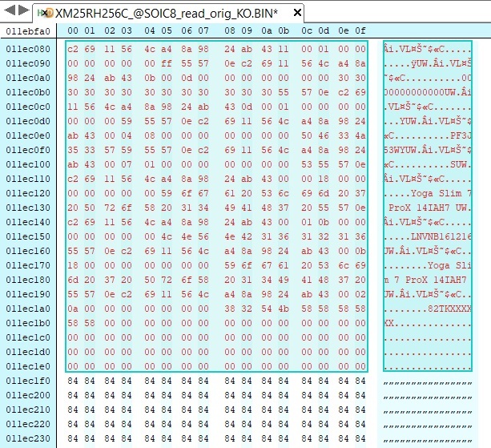
Task: Click decoded text '82TKXXXX'
Action: pyautogui.click(x=449, y=309)
